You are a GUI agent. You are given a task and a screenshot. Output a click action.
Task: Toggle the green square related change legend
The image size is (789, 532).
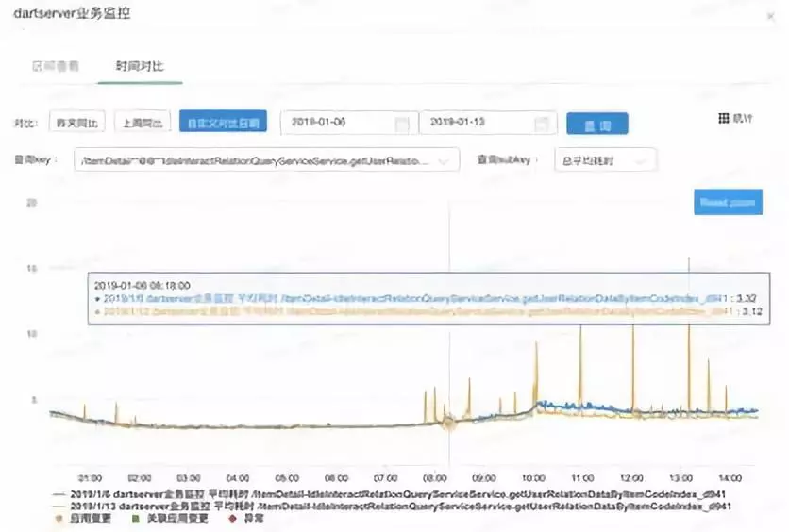click(170, 518)
